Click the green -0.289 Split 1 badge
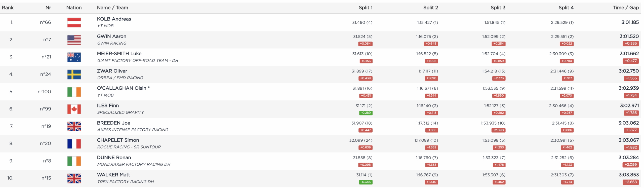Image resolution: width=644 pixels, height=188 pixels. (x=366, y=113)
